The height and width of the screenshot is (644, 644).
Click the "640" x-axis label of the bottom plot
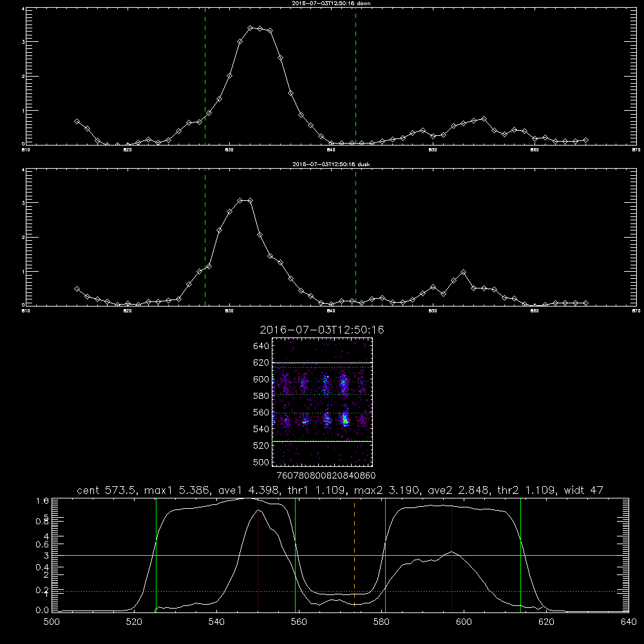coord(629,622)
